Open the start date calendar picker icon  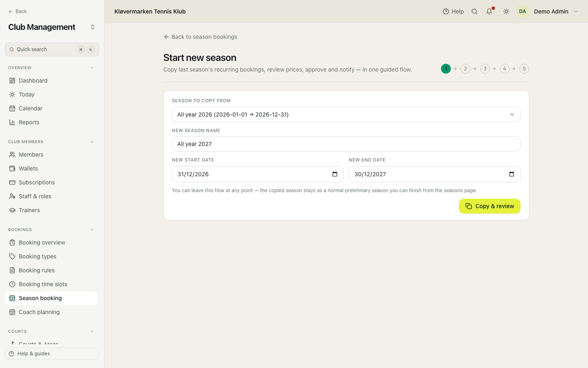pyautogui.click(x=335, y=174)
